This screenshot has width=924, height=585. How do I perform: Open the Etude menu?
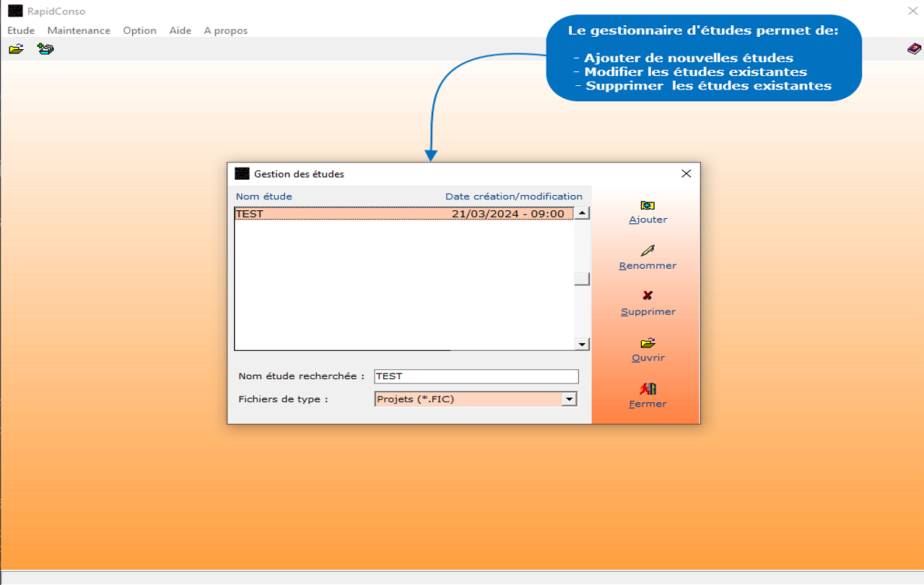(21, 30)
